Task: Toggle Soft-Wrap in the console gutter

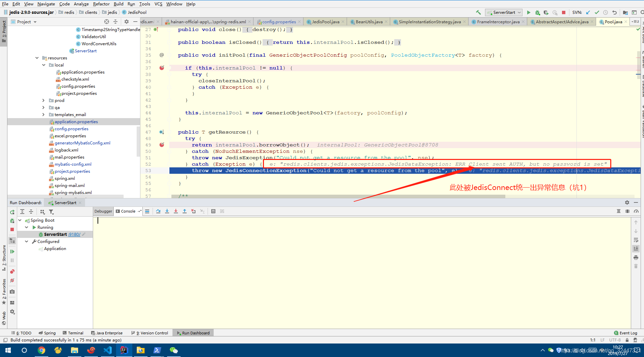Action: coord(636,240)
